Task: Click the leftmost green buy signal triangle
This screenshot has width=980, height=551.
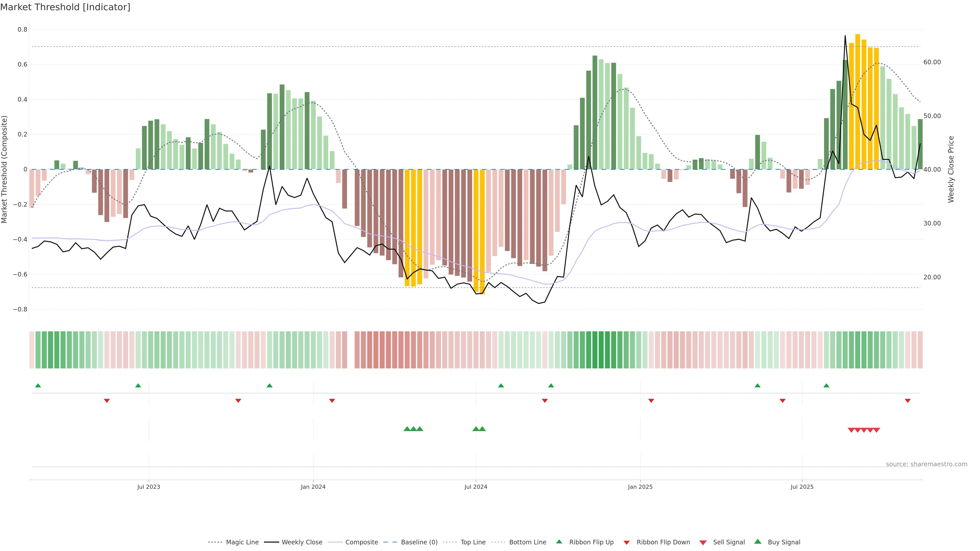Action: (x=407, y=429)
